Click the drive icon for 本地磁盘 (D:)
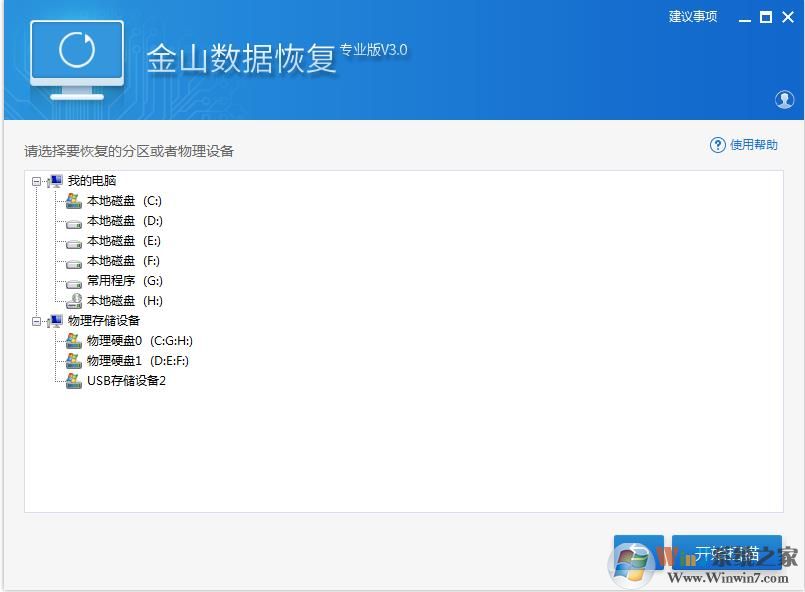This screenshot has height=592, width=805. pyautogui.click(x=74, y=223)
